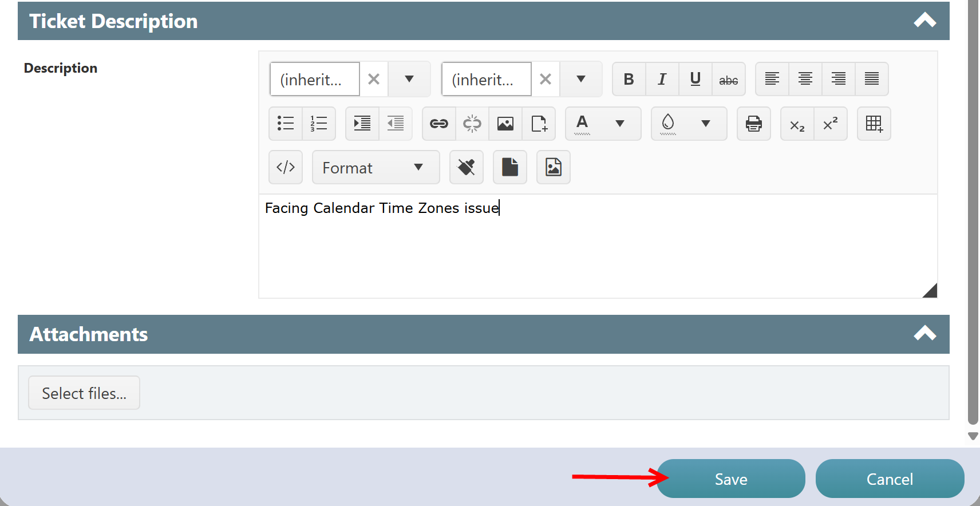This screenshot has height=506, width=980.
Task: Click image file browser icon
Action: click(x=553, y=167)
